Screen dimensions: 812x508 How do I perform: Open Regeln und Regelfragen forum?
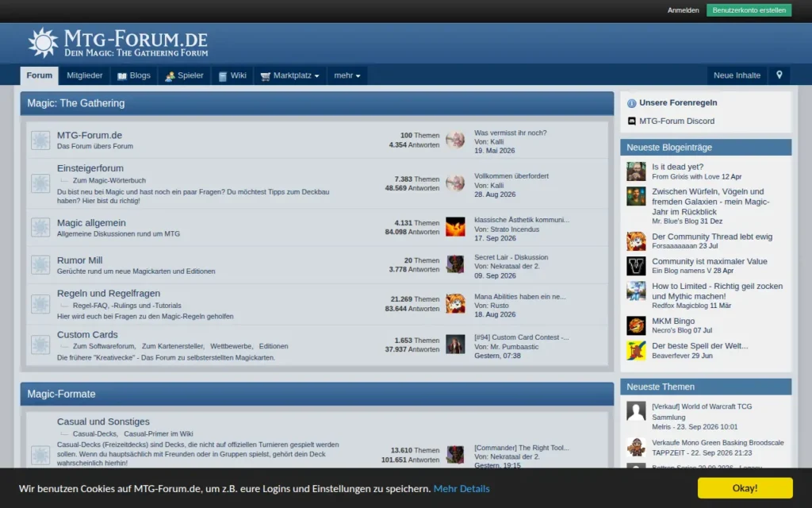(108, 294)
